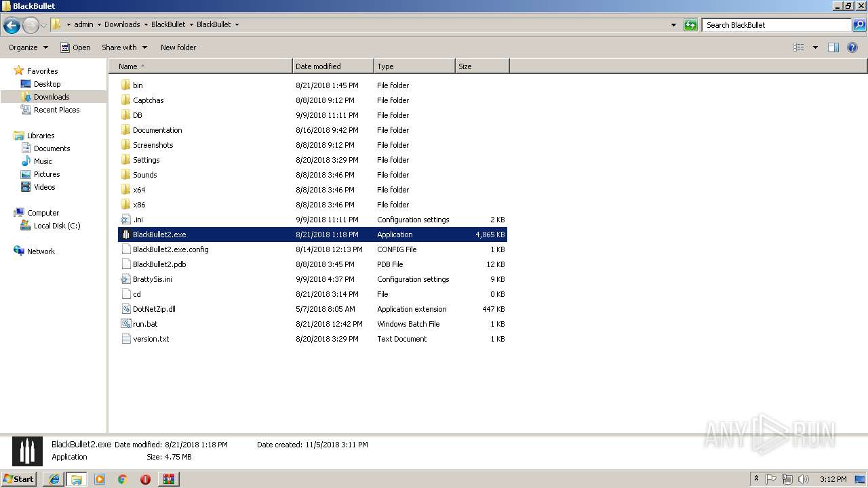The width and height of the screenshot is (868, 488).
Task: Open the Music library
Action: click(43, 161)
